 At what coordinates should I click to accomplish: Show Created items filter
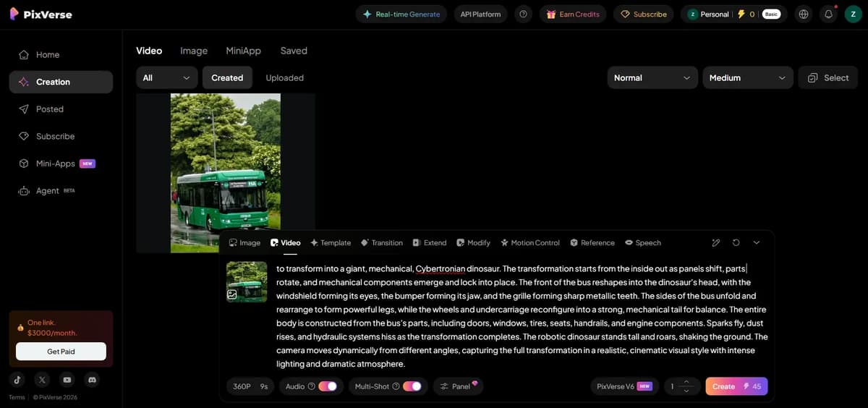(x=227, y=77)
